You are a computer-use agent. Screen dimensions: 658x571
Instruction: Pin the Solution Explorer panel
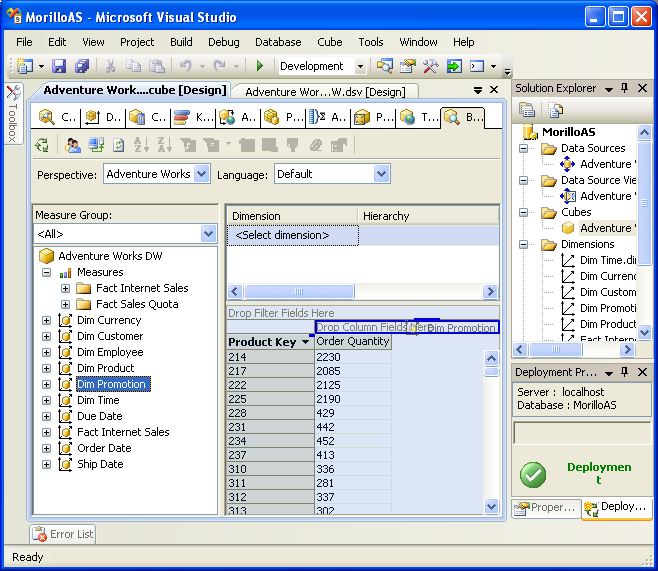[x=624, y=88]
